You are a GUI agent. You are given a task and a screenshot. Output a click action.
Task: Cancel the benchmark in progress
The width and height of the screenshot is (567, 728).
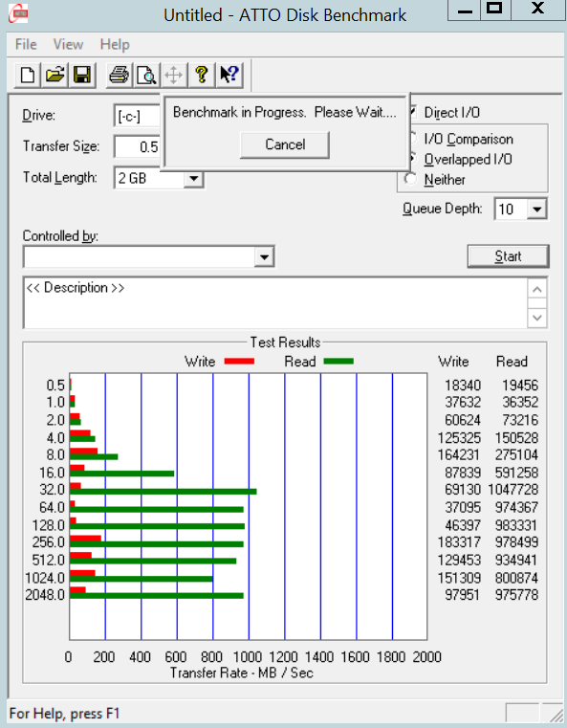pyautogui.click(x=285, y=144)
